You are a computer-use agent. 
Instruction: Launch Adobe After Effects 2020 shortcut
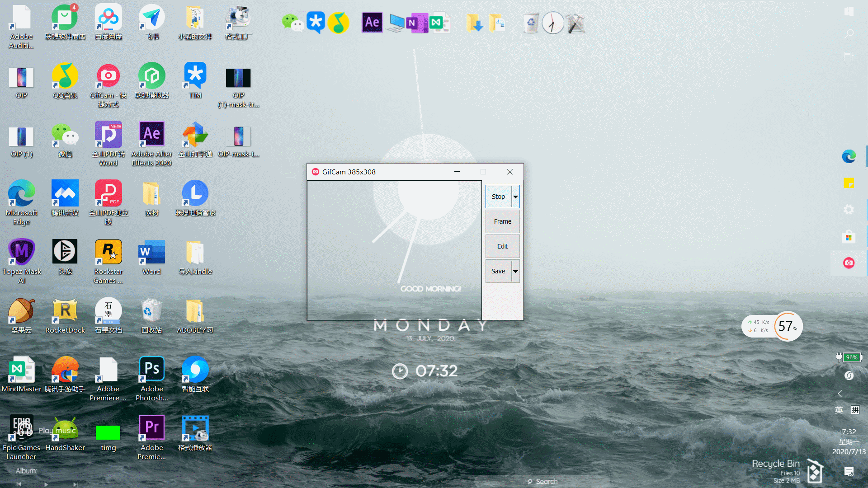pyautogui.click(x=152, y=144)
